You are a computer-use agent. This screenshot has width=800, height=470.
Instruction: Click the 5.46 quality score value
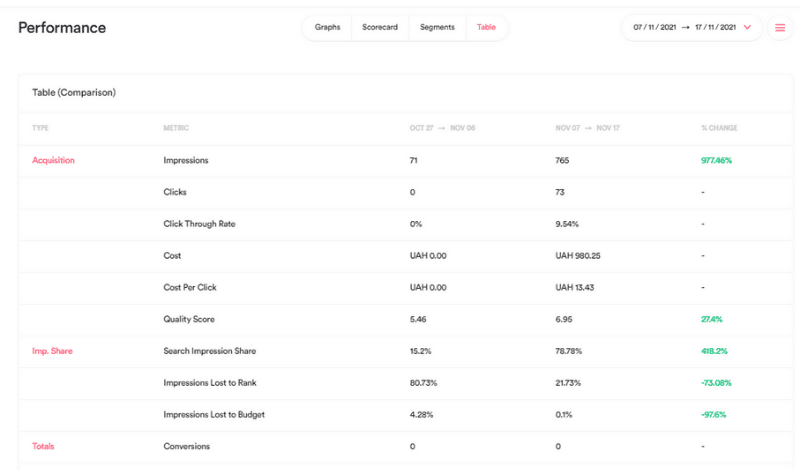[417, 319]
